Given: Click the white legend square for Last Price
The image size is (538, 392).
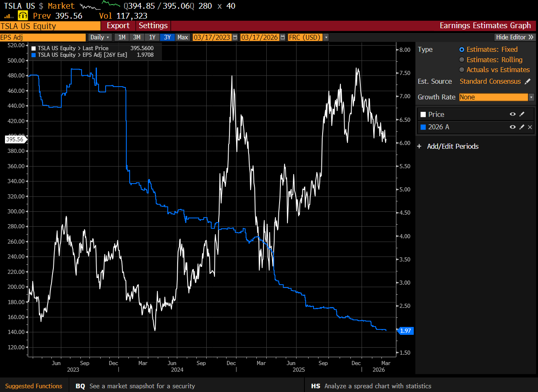Looking at the screenshot, I should [34, 48].
